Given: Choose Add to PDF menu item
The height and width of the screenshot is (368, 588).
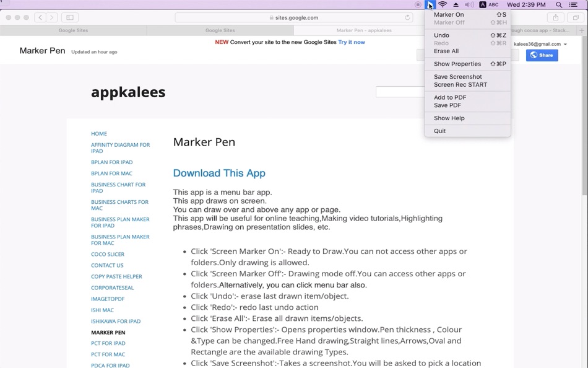Looking at the screenshot, I should (467, 97).
